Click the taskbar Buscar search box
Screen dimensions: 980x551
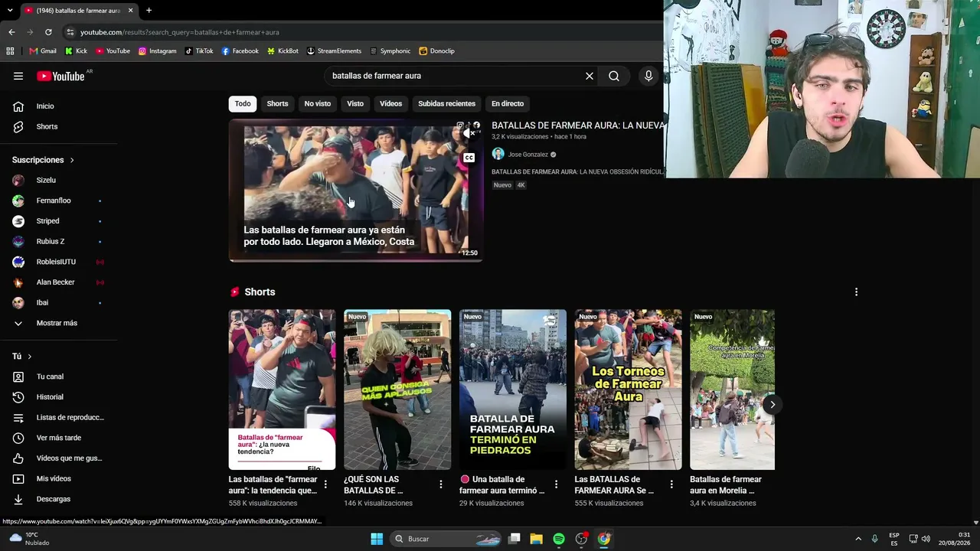(446, 539)
